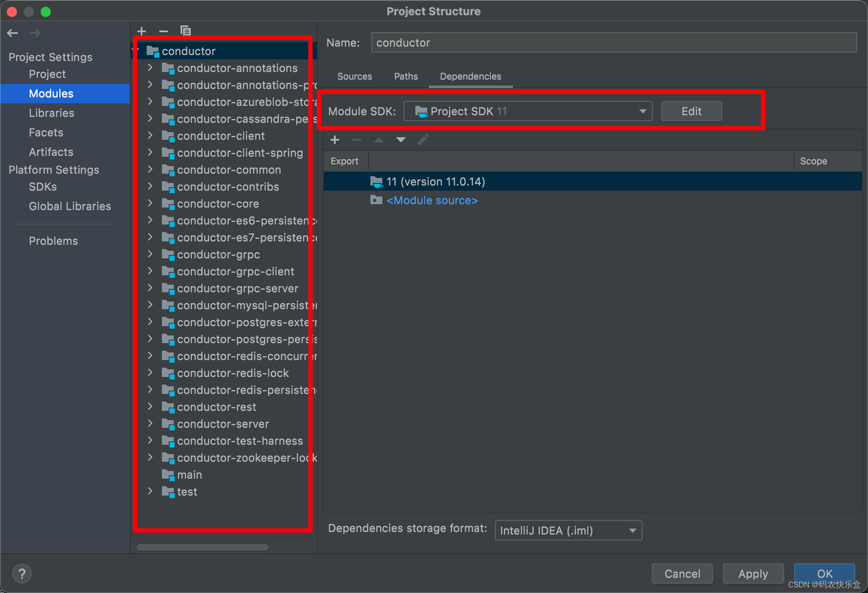Click the Apply button

click(753, 574)
